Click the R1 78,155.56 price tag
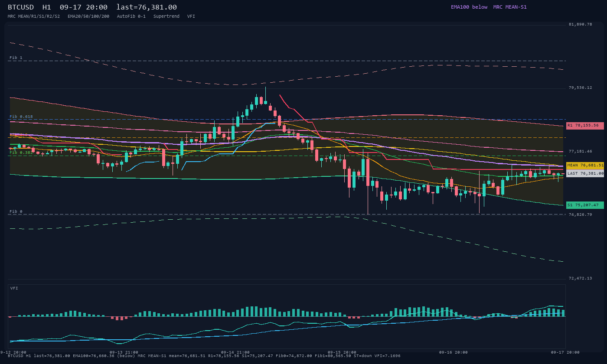This screenshot has height=364, width=607. (585, 126)
